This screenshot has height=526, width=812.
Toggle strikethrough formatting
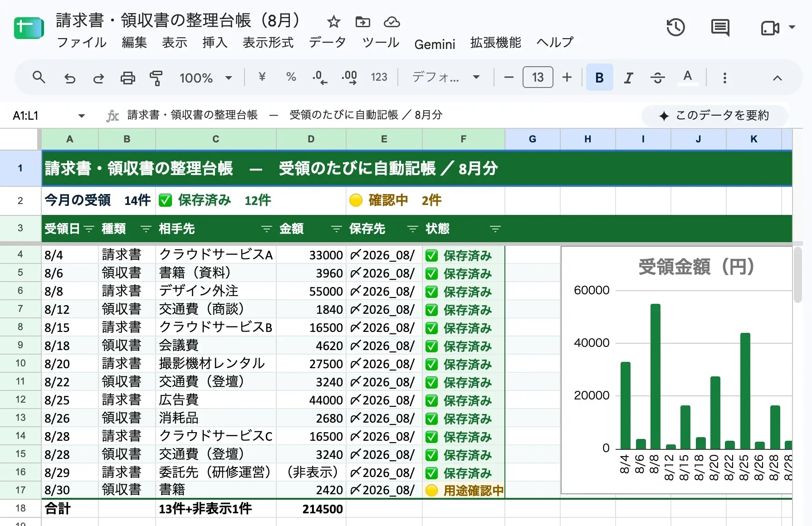coord(657,78)
